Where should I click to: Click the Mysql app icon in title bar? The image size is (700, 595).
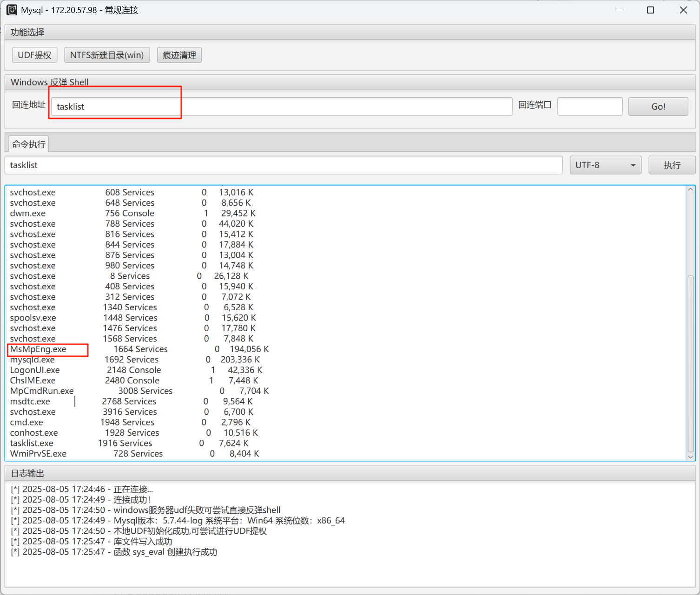(x=12, y=10)
